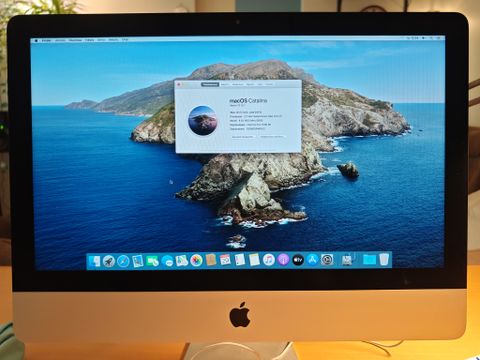480x360 pixels.
Task: Click the macOS Catalina round logo image
Action: pyautogui.click(x=203, y=120)
